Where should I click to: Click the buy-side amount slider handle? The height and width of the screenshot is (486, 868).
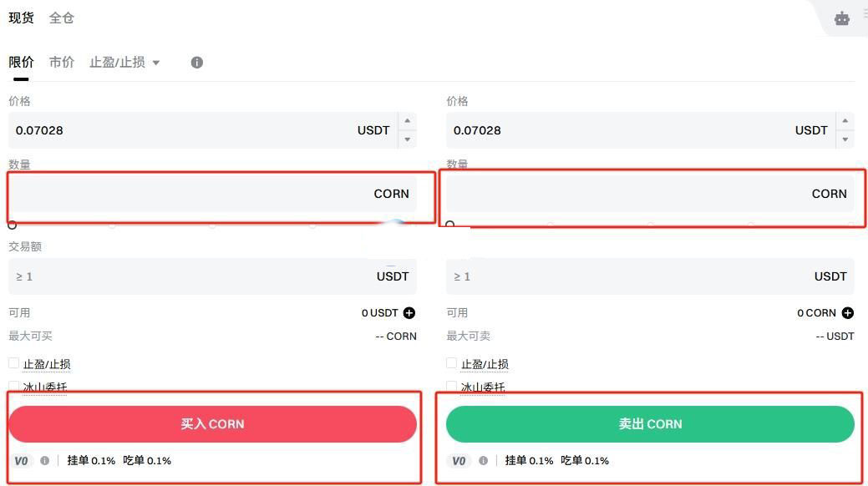point(13,224)
